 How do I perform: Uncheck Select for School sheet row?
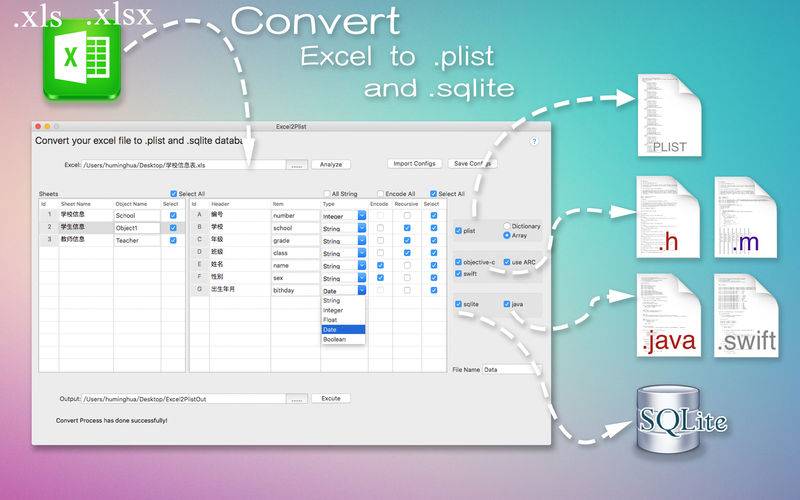pyautogui.click(x=173, y=215)
